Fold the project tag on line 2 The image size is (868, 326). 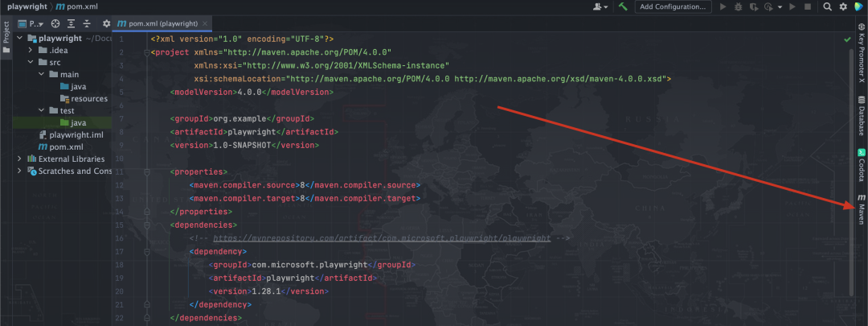tap(147, 52)
